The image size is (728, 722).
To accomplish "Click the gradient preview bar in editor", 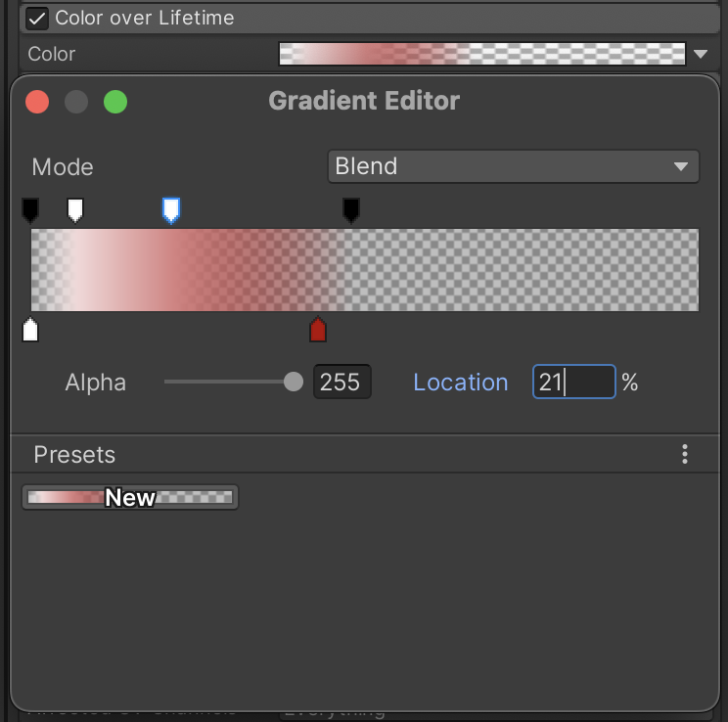I will tap(365, 270).
